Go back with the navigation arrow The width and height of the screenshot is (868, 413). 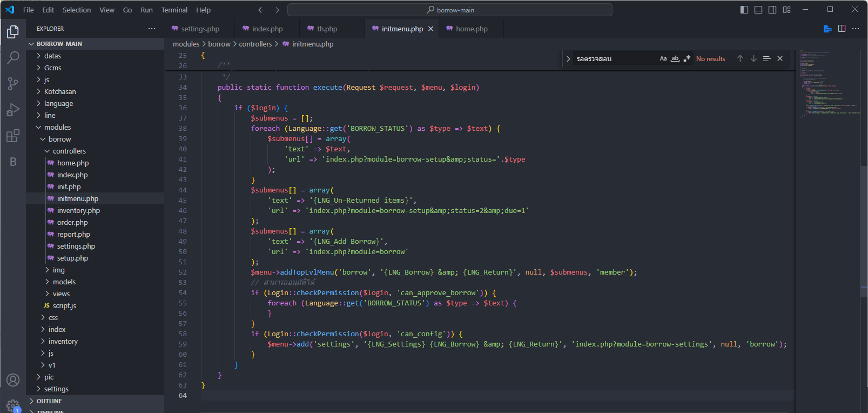click(x=261, y=10)
